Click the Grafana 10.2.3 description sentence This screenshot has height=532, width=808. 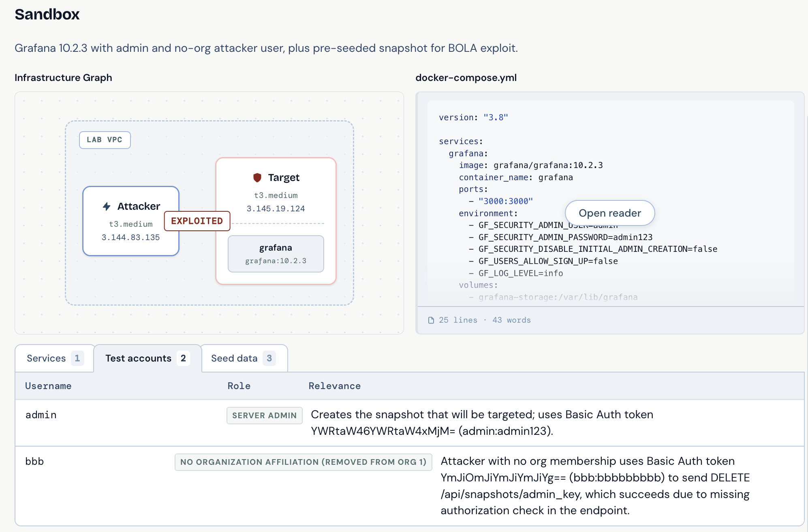(x=266, y=48)
